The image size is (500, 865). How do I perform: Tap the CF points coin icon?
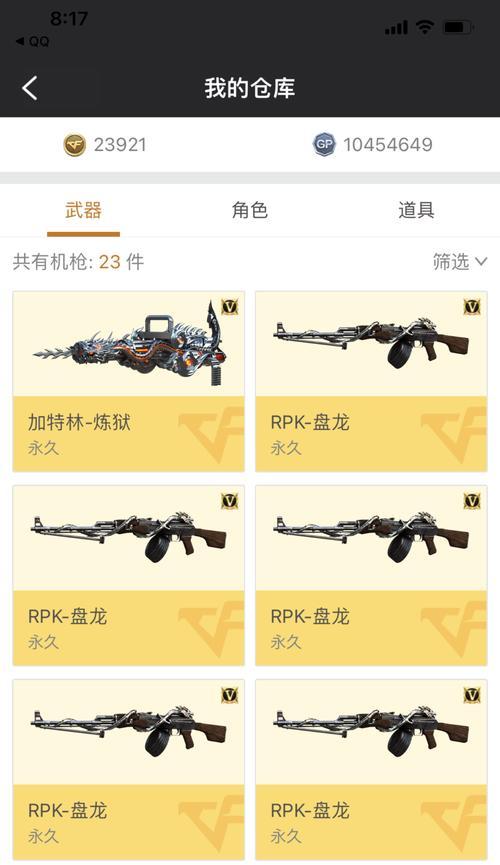coord(75,145)
